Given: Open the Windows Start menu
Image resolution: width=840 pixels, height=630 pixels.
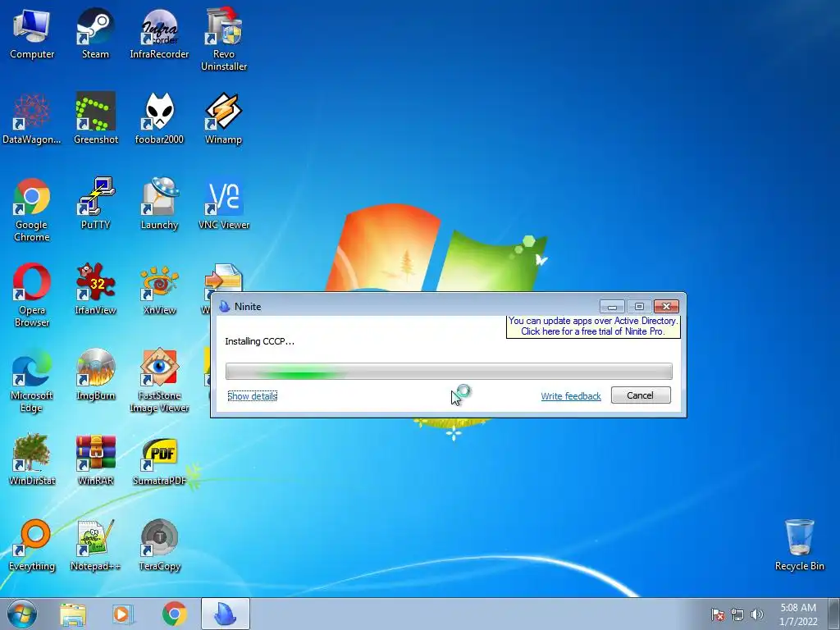Looking at the screenshot, I should coord(22,614).
